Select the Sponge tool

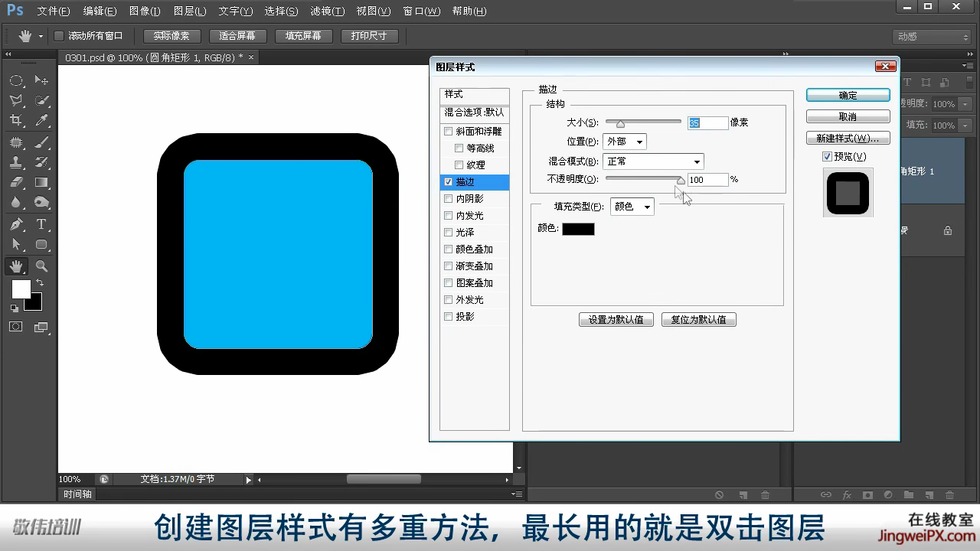pos(42,202)
